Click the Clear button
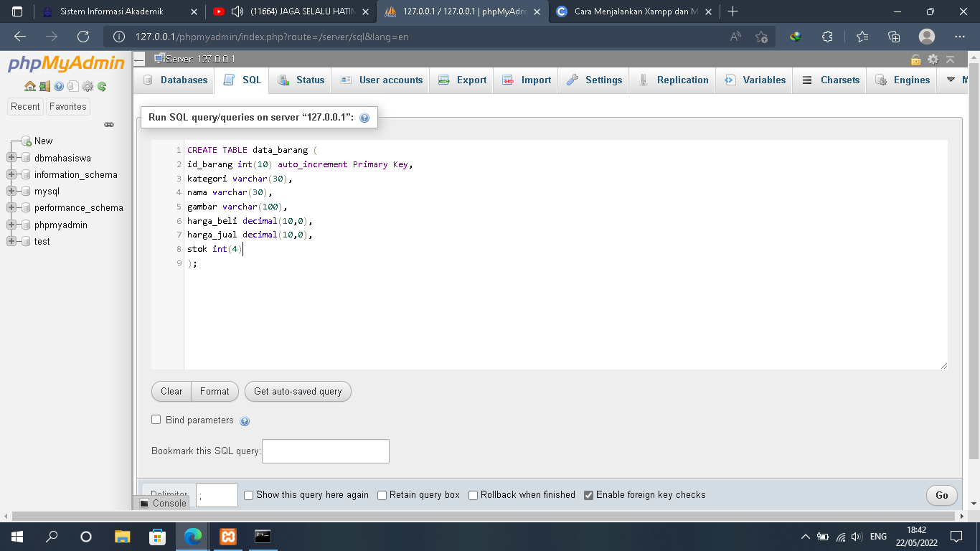This screenshot has width=980, height=551. click(171, 392)
